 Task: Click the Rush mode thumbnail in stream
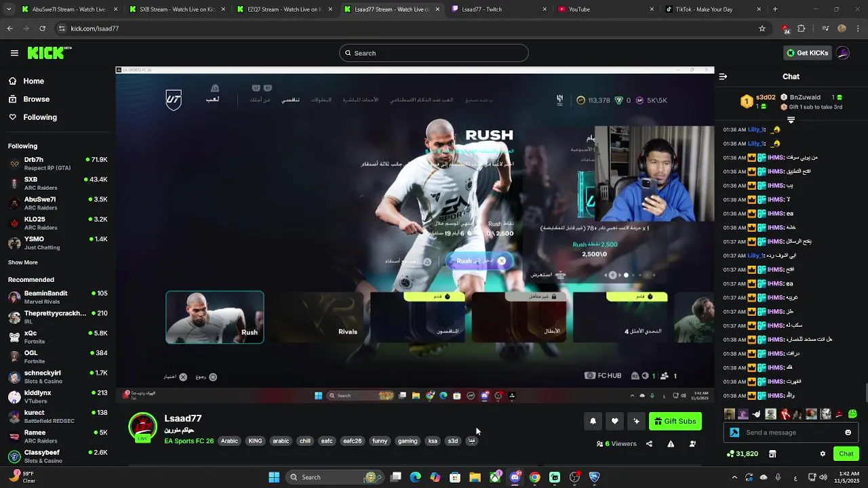click(215, 317)
